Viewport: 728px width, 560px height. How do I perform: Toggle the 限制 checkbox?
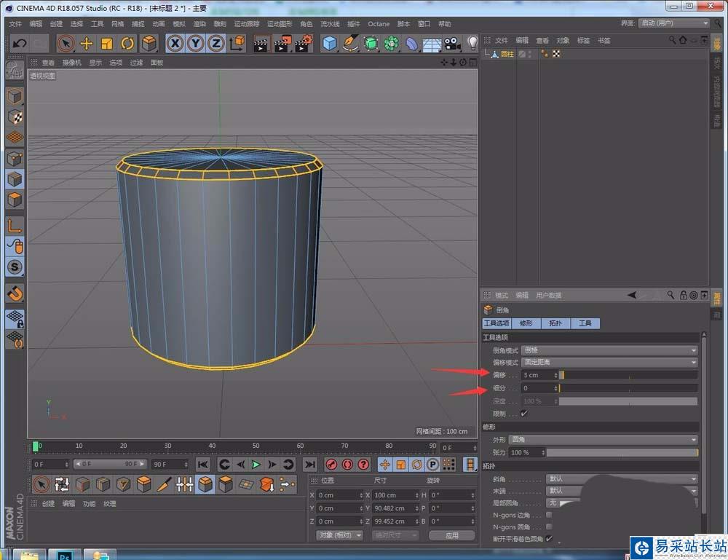tap(523, 414)
